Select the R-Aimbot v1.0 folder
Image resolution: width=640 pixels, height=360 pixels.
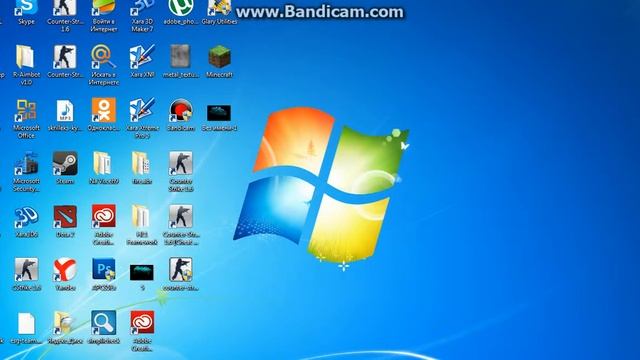(26, 64)
